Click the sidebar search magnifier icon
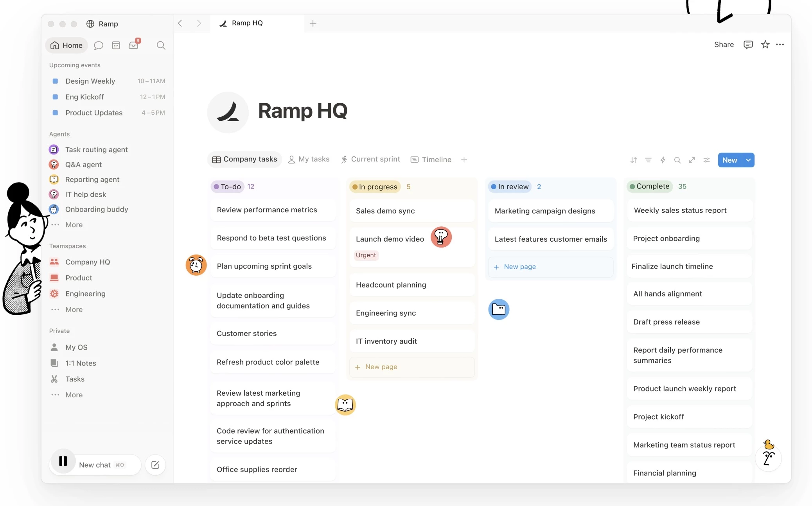 coord(161,45)
